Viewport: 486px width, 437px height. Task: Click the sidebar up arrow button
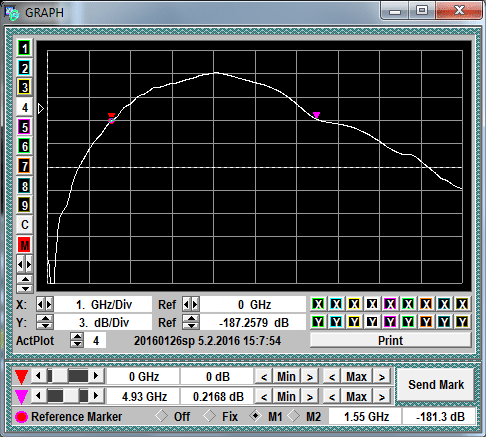click(x=24, y=279)
